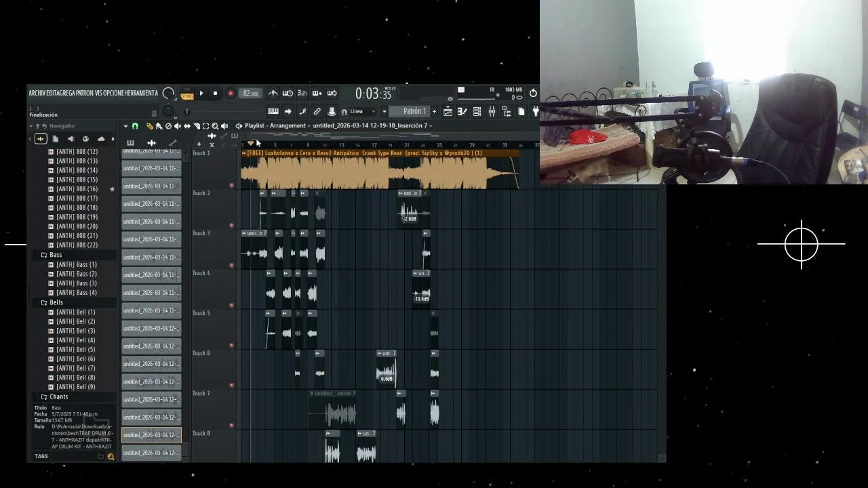Screen dimensions: 868x488
Task: Click the hat stamp icon in toolbar
Action: 332,111
